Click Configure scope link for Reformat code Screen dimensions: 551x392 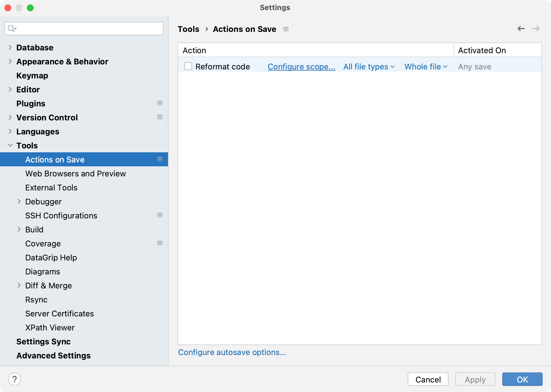(x=301, y=66)
